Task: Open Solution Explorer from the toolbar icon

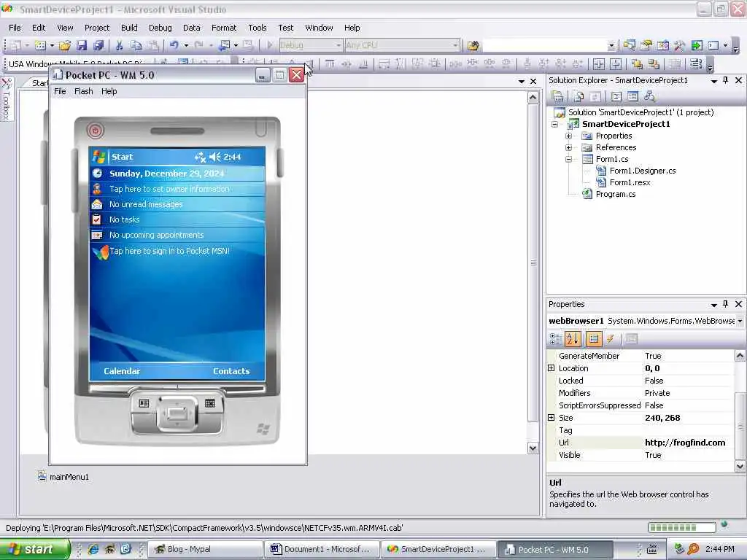Action: [x=630, y=45]
